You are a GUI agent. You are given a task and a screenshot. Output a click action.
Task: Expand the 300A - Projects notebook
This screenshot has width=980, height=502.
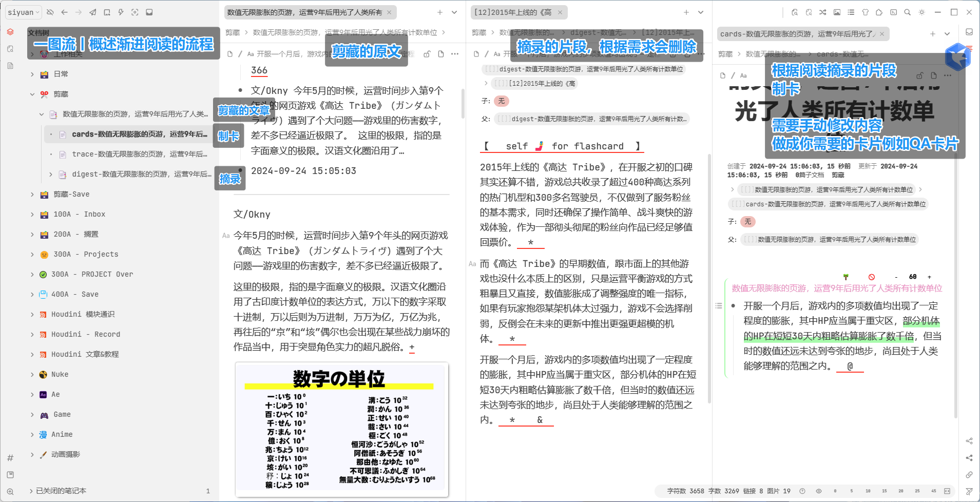32,255
